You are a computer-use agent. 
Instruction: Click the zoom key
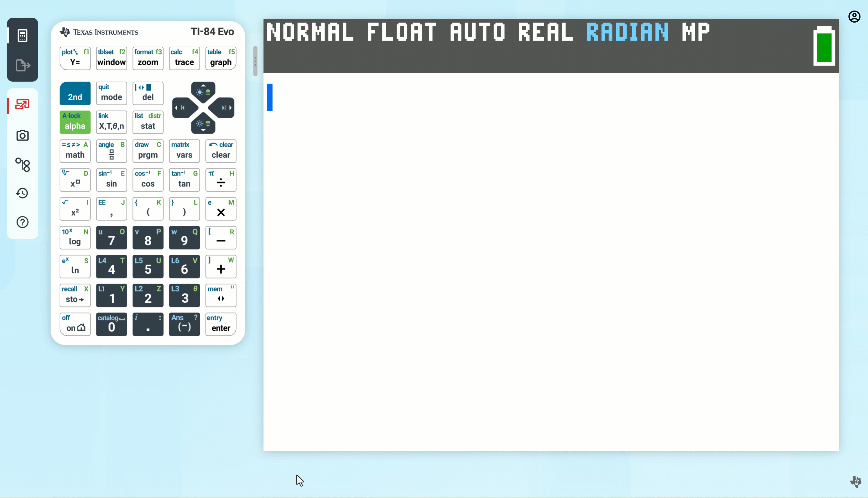pyautogui.click(x=148, y=58)
